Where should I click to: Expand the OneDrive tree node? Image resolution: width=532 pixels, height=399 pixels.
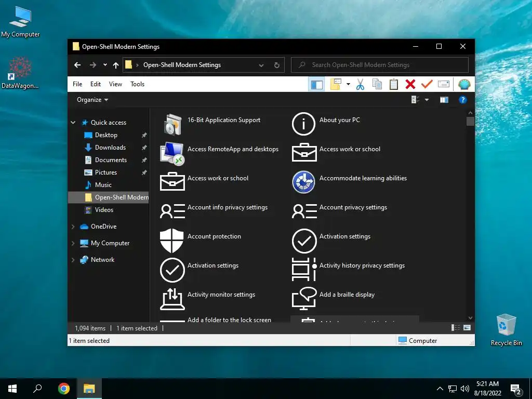click(73, 227)
